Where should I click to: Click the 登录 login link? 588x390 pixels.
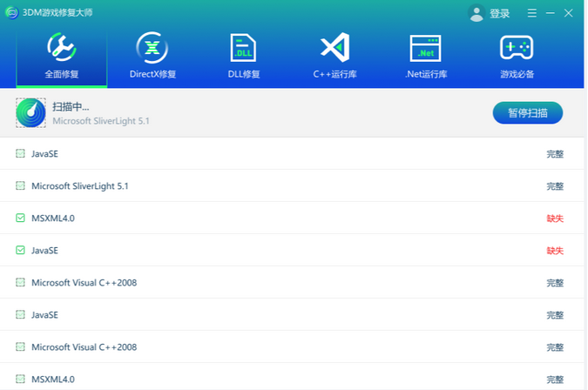click(500, 13)
